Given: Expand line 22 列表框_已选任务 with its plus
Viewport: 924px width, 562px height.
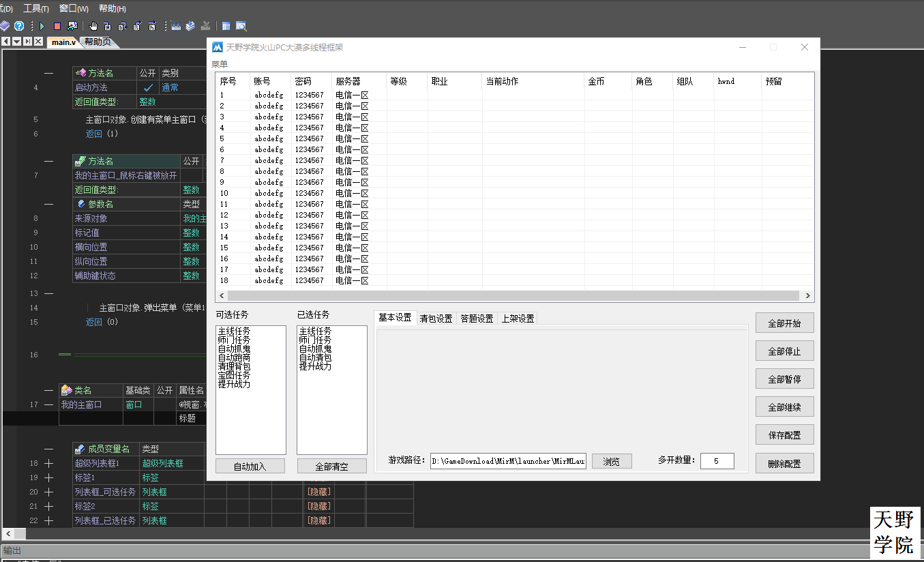Looking at the screenshot, I should coord(48,520).
